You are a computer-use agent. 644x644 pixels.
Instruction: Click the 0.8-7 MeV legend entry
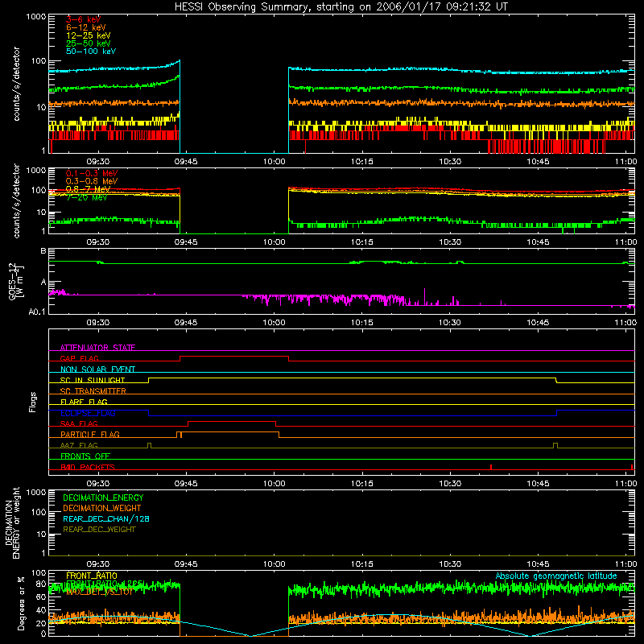coord(89,189)
